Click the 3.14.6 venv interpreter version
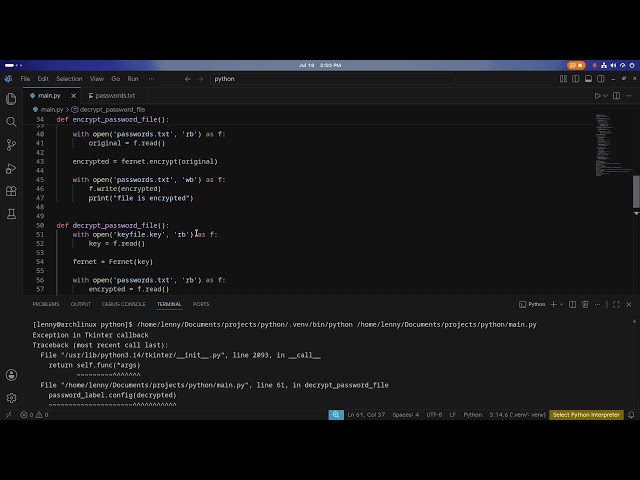 [518, 415]
